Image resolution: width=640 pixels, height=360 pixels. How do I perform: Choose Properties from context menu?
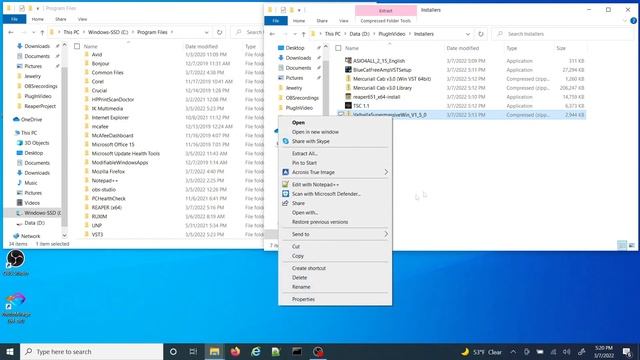pyautogui.click(x=303, y=299)
